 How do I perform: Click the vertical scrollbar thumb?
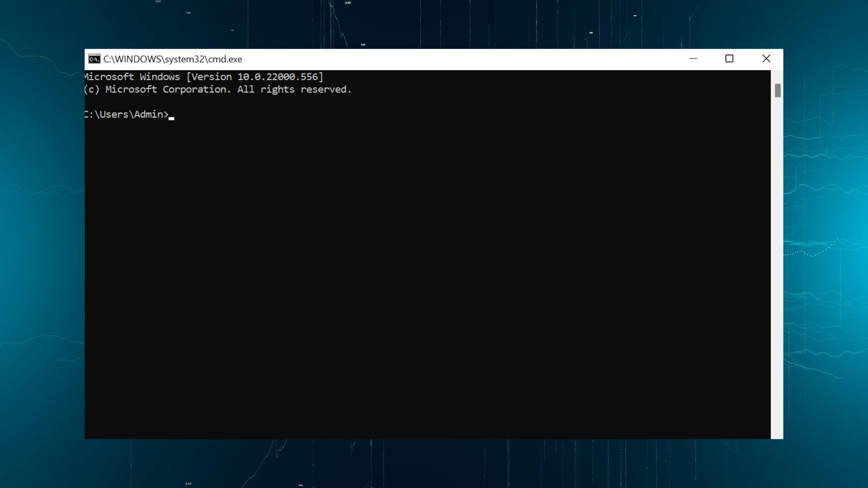coord(778,91)
